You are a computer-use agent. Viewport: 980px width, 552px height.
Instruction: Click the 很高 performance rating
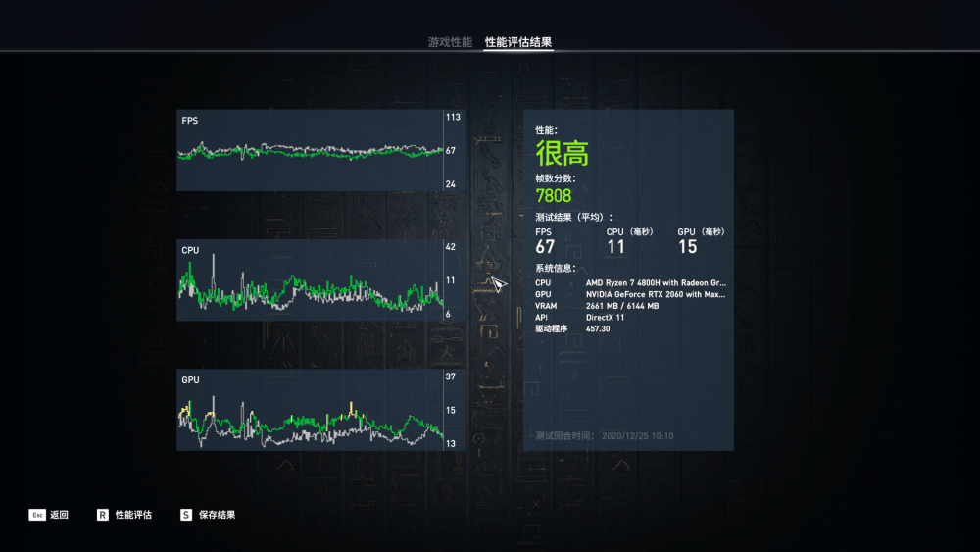562,153
